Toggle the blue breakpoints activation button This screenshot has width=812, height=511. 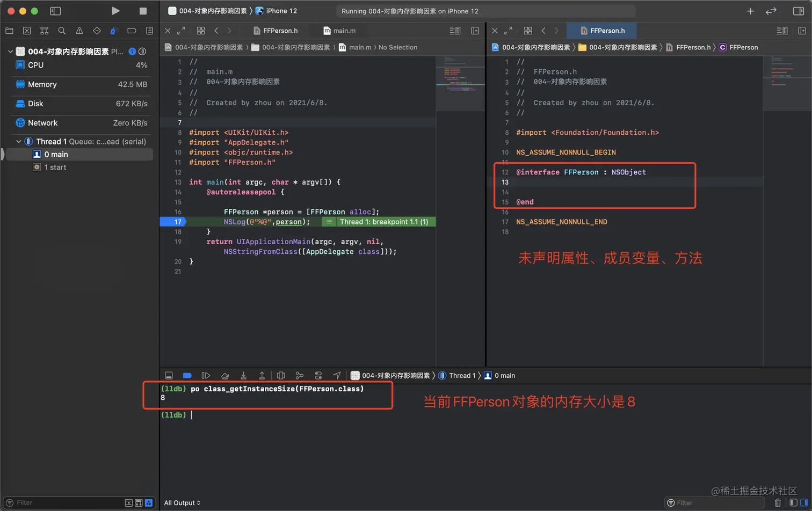click(187, 375)
